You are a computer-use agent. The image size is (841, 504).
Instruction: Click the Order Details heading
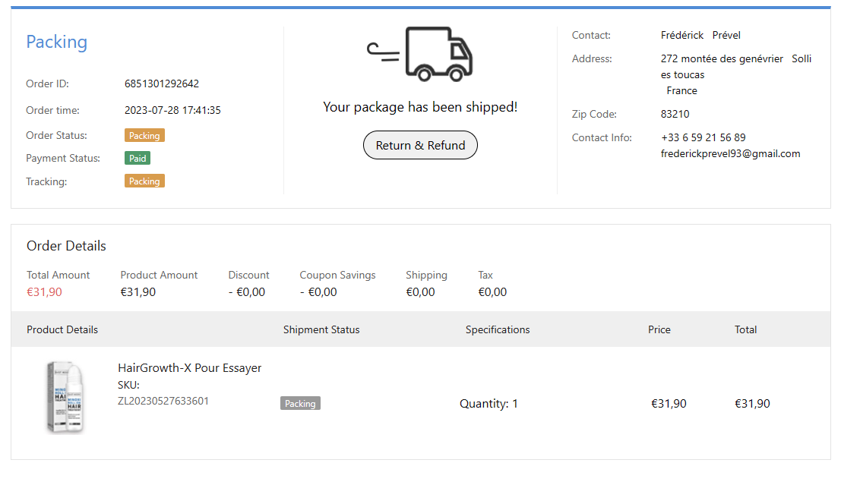(x=66, y=246)
